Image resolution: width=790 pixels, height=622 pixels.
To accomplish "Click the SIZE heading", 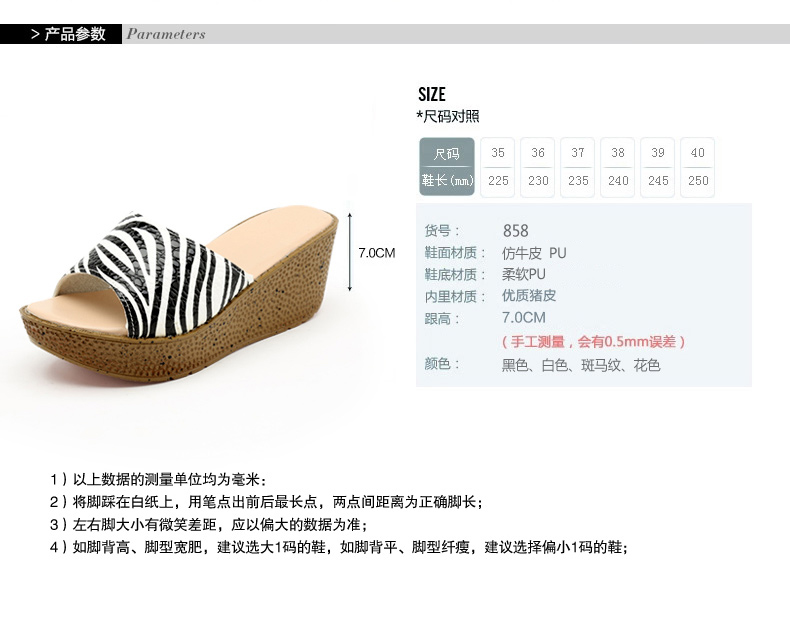I will pos(432,94).
